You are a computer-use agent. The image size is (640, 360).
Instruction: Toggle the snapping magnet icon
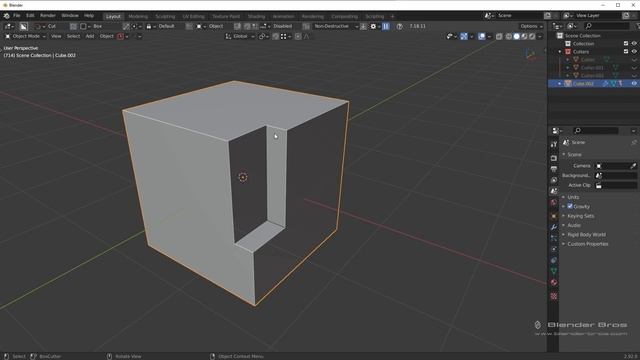point(276,36)
